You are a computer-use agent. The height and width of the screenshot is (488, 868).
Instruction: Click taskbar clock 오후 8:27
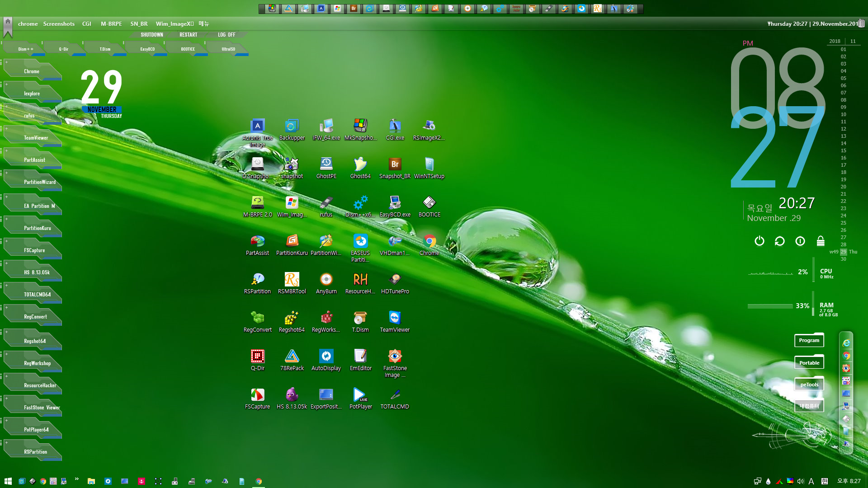pos(849,481)
